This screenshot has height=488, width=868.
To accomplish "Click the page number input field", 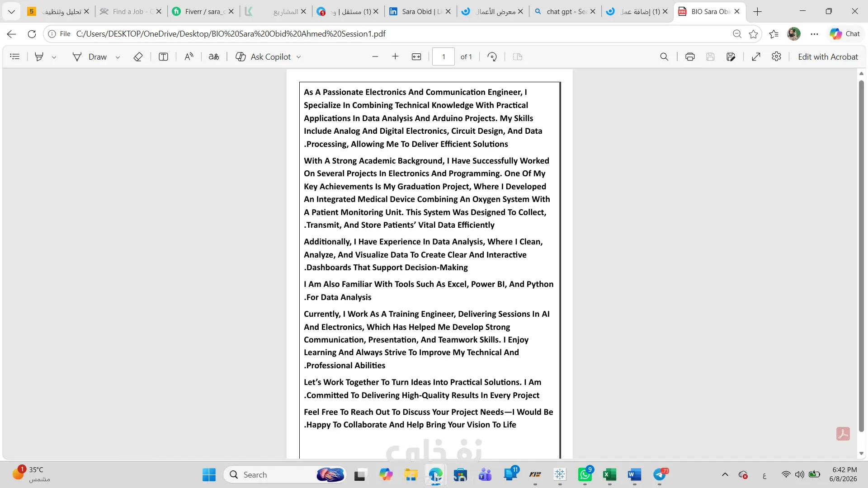I will [443, 56].
